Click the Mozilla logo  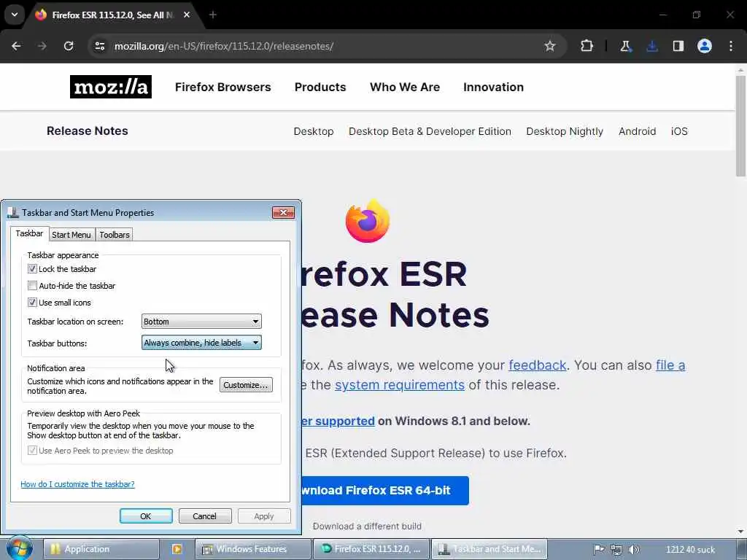pos(111,87)
